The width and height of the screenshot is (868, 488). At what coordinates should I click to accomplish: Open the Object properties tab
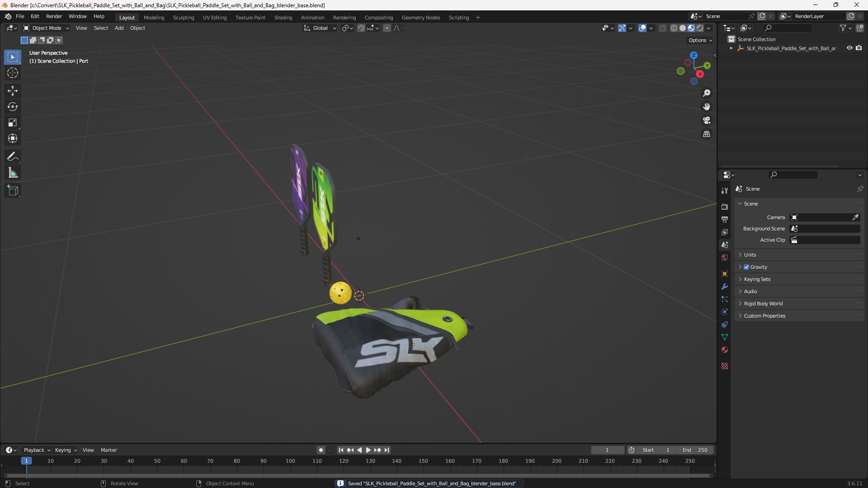(x=725, y=274)
